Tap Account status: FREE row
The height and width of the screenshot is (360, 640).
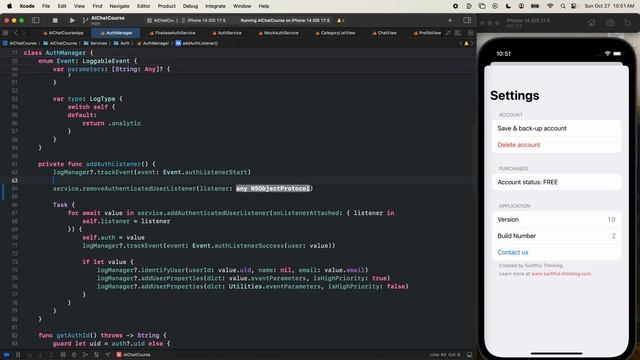(x=556, y=182)
